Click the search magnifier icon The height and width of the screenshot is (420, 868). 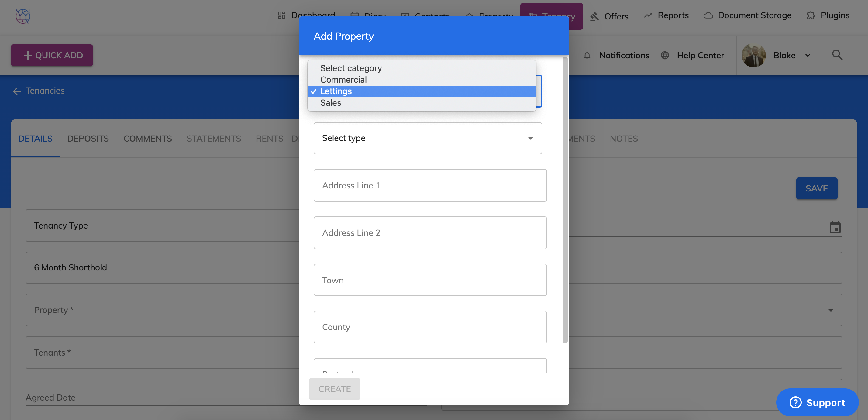(837, 55)
